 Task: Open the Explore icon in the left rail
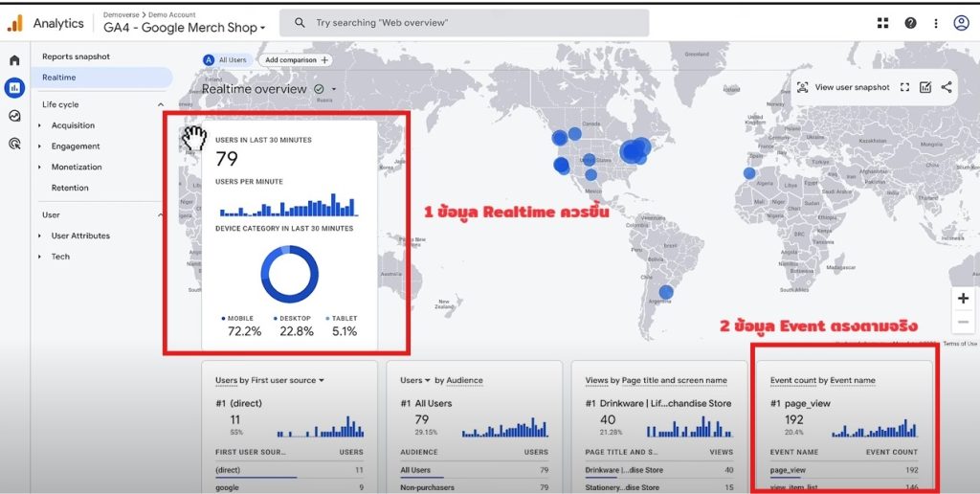[x=14, y=116]
